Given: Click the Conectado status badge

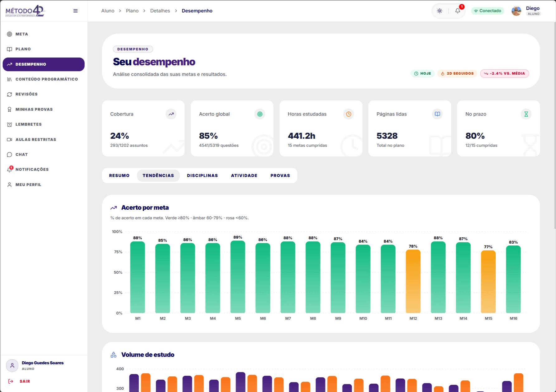Looking at the screenshot, I should [x=487, y=11].
